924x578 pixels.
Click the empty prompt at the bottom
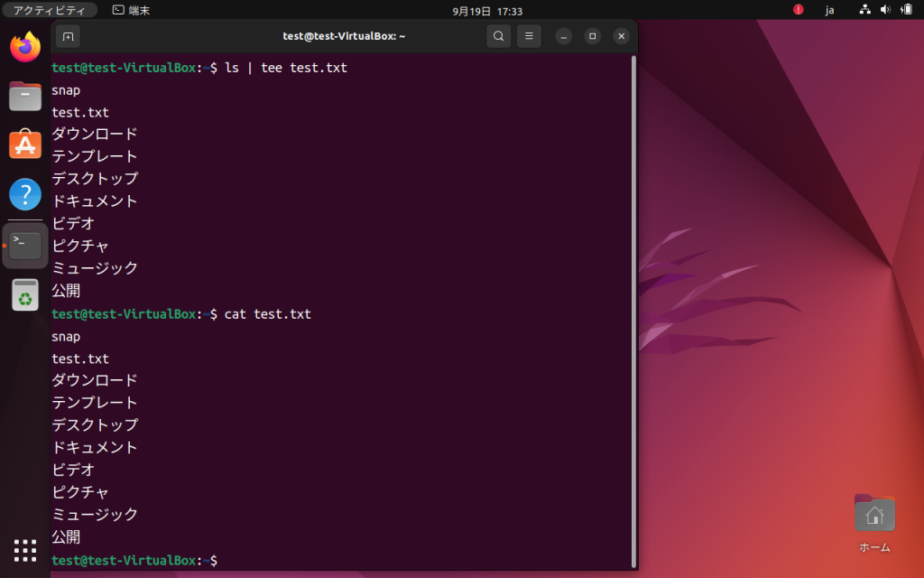[134, 560]
